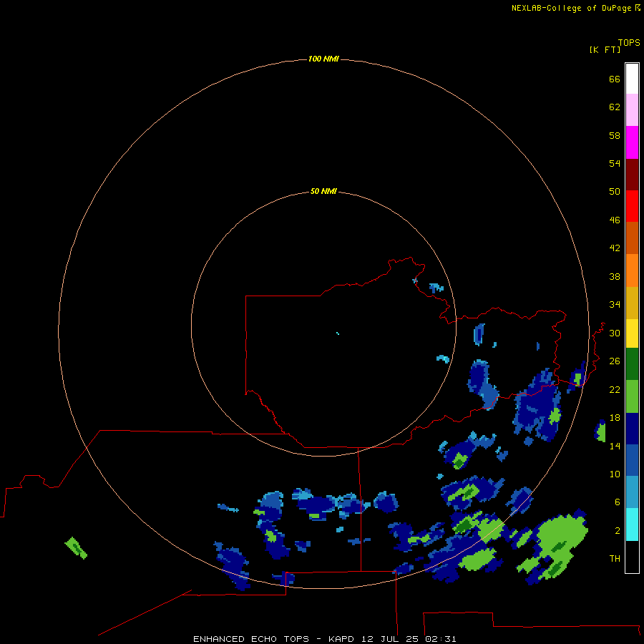
Task: Select the dark green 30 kft legend swatch
Action: point(632,364)
